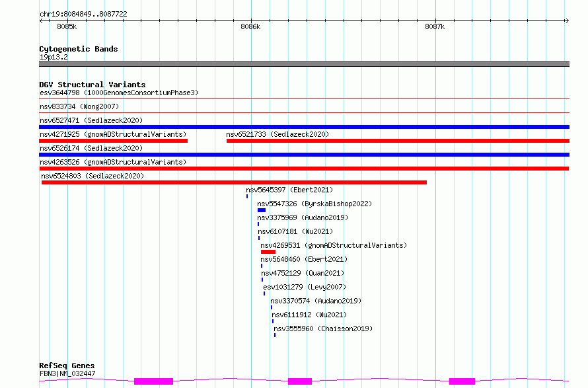Select the 19p13.2 band label
The image size is (588, 388).
[x=54, y=57]
